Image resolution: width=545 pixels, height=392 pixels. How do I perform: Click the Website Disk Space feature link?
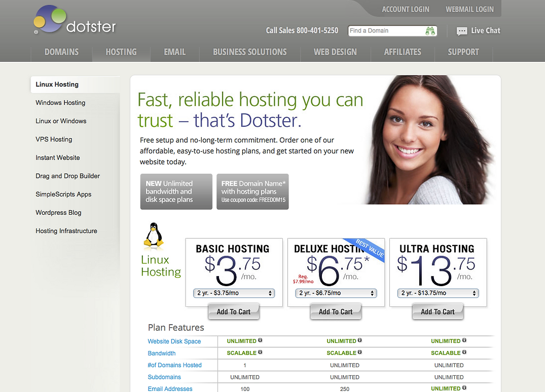(174, 341)
